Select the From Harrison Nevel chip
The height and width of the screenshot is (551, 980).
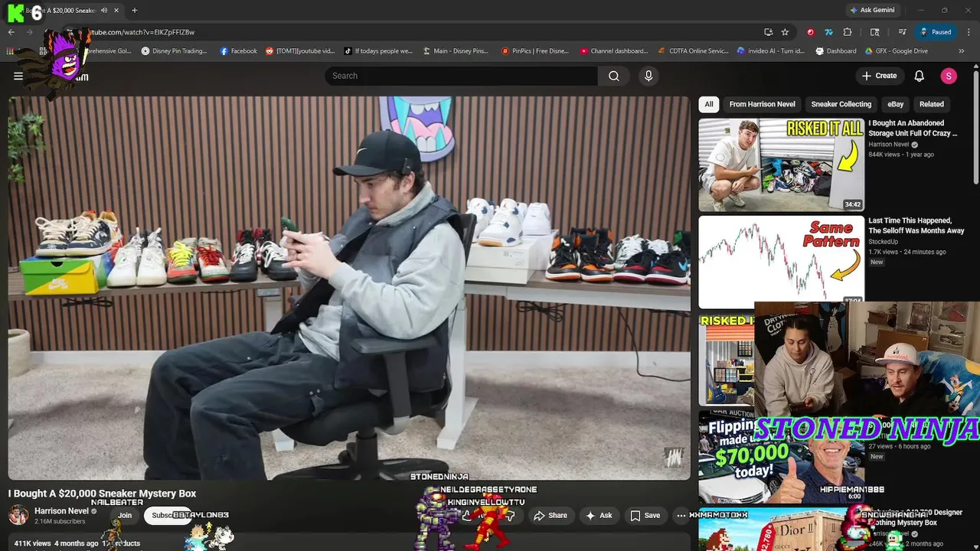762,104
